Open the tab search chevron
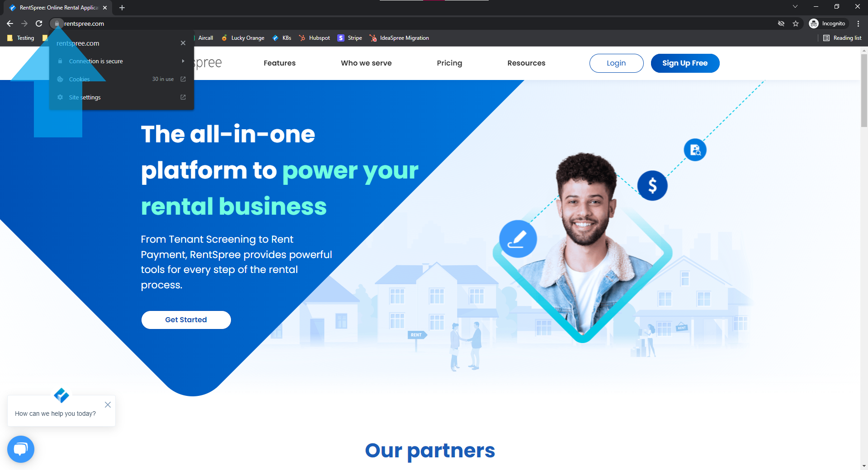 coord(795,7)
